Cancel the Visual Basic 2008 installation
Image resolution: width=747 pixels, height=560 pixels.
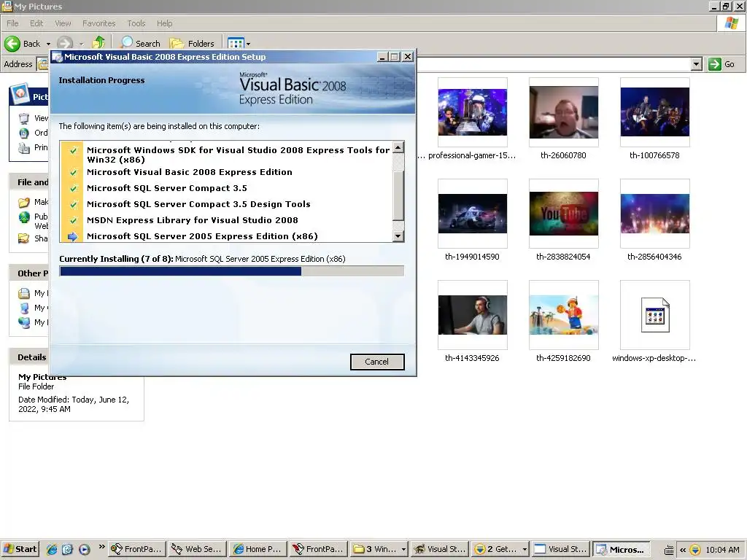[x=377, y=362]
